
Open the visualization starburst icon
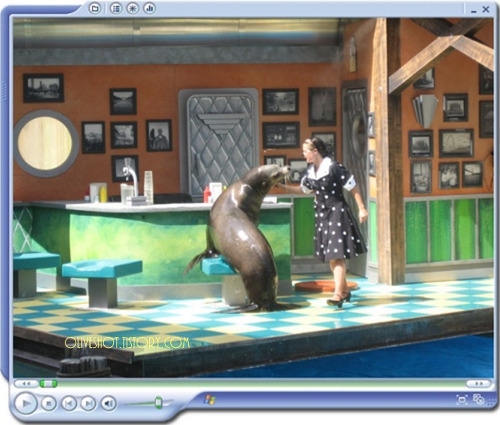click(x=133, y=8)
